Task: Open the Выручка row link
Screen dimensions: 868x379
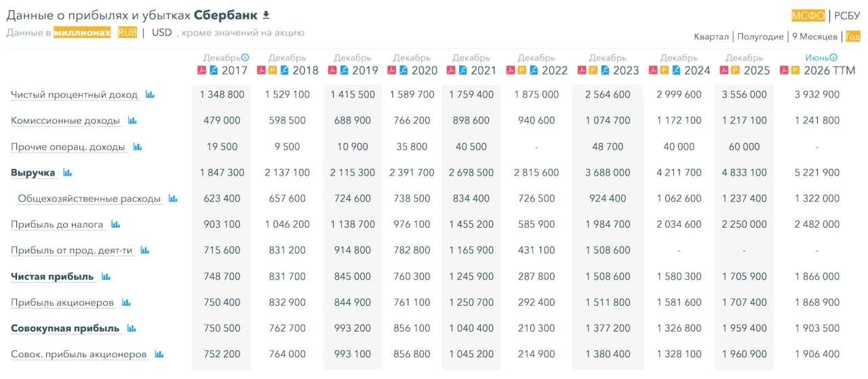Action: point(33,173)
